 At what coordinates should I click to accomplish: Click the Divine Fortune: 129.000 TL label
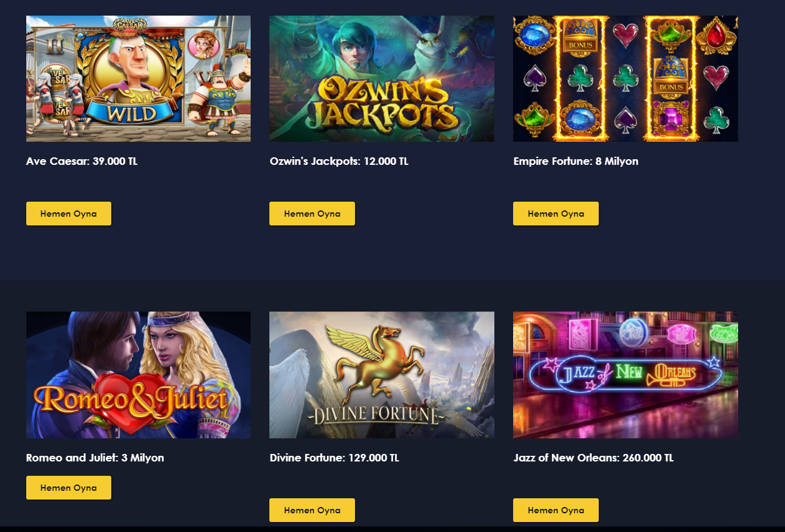pos(334,458)
